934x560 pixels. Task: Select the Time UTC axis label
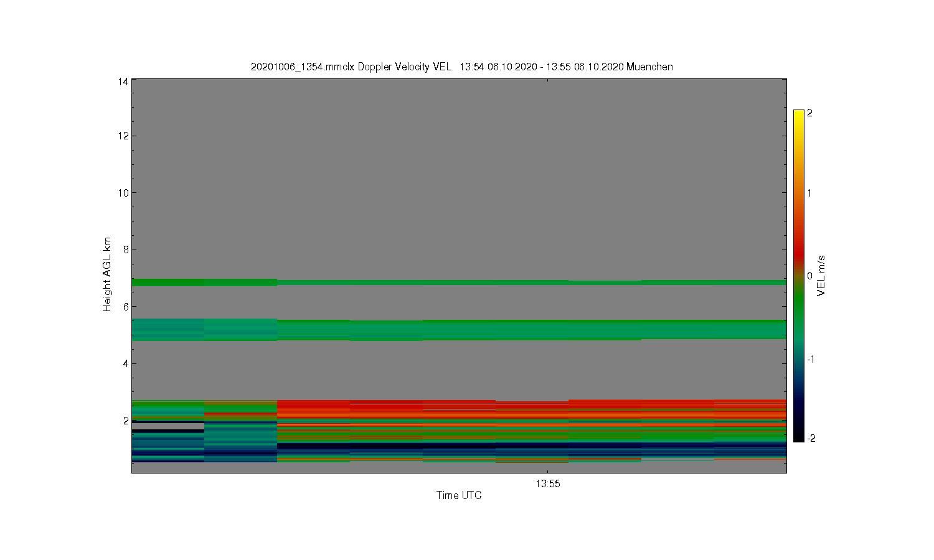coord(459,496)
